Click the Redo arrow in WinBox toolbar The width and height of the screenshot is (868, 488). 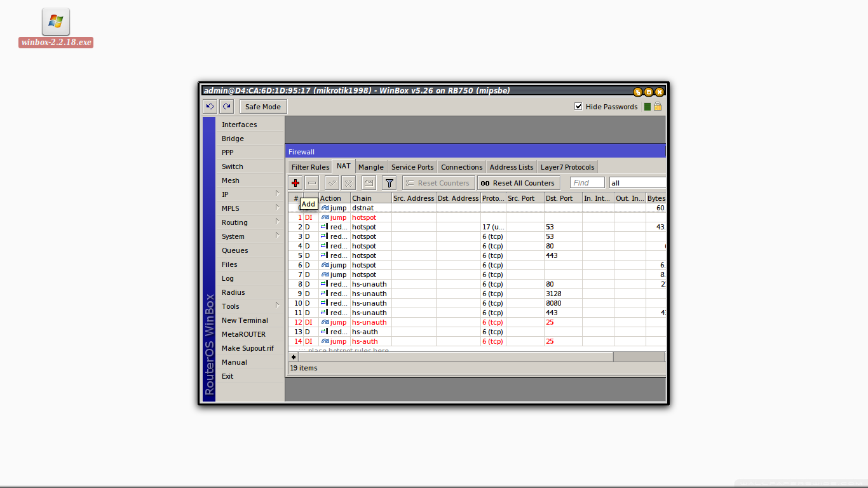(226, 107)
